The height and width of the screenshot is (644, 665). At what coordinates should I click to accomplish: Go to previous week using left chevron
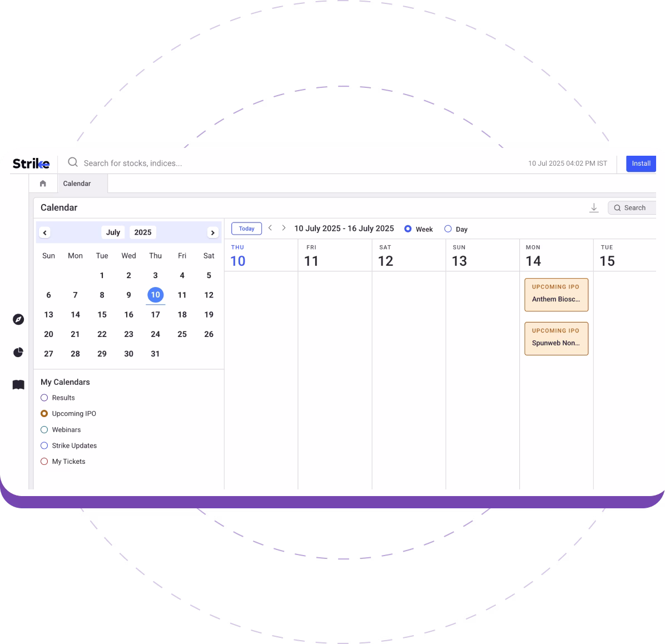[x=270, y=228]
